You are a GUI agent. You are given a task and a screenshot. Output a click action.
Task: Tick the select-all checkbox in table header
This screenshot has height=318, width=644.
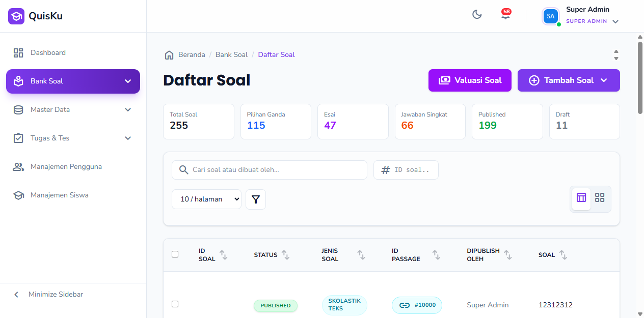click(x=175, y=254)
